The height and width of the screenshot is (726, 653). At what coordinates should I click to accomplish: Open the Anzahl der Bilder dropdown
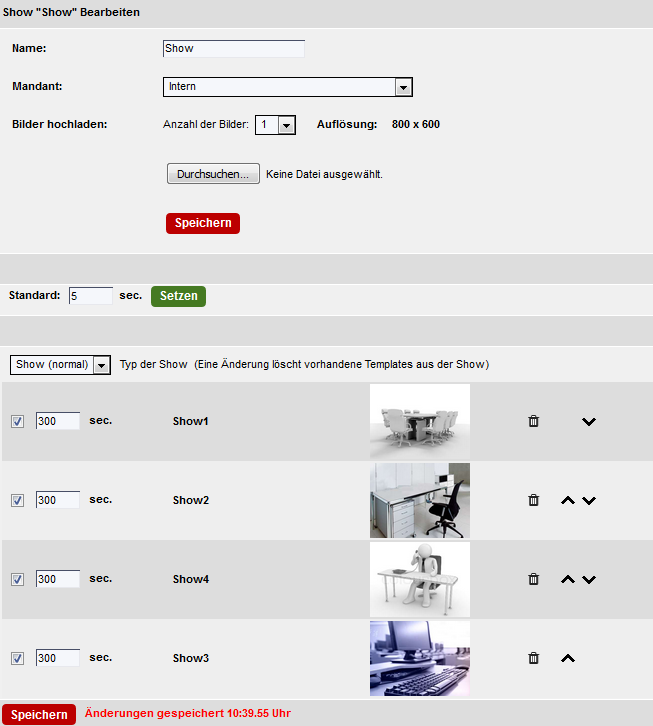[x=275, y=125]
